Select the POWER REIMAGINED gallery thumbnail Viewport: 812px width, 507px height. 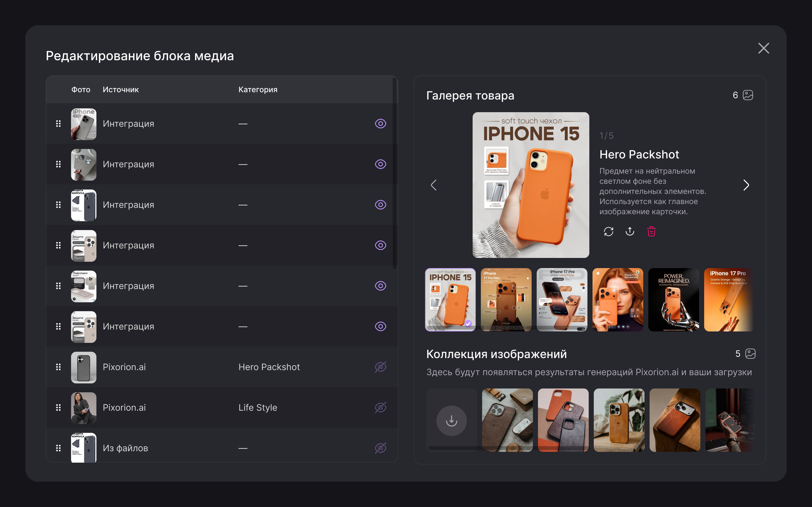pyautogui.click(x=673, y=299)
